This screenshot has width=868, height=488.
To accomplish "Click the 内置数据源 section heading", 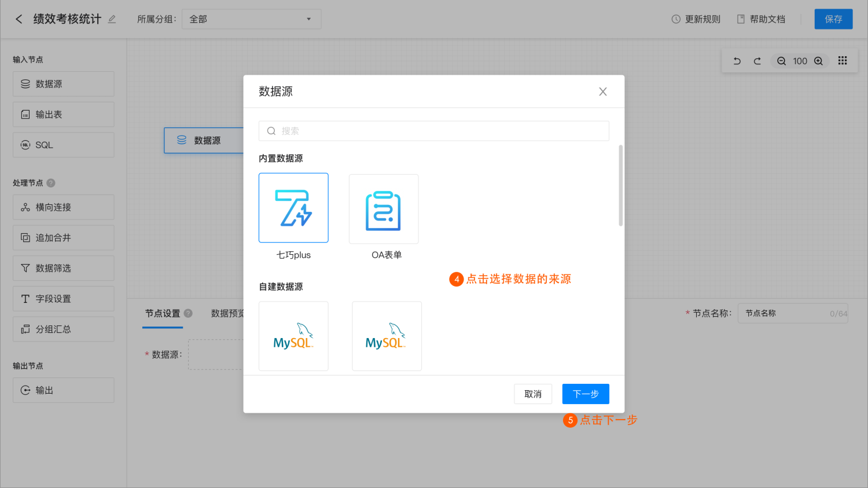I will 281,158.
